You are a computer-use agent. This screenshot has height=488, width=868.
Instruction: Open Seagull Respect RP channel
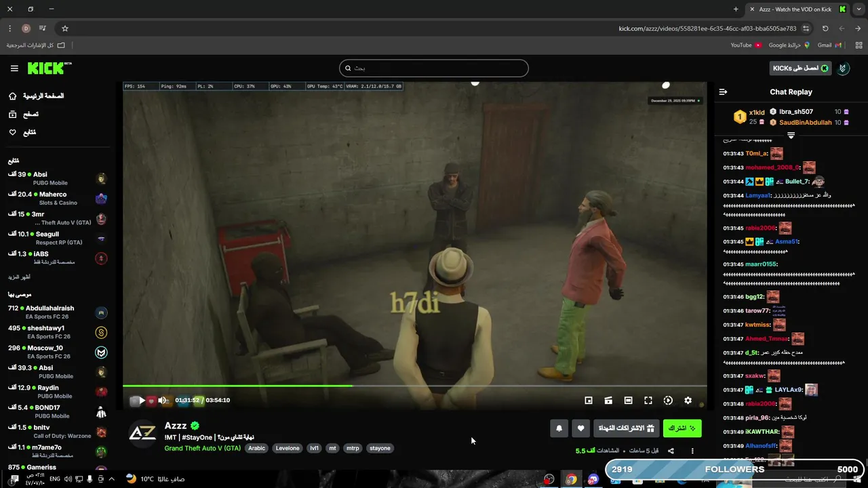[58, 238]
